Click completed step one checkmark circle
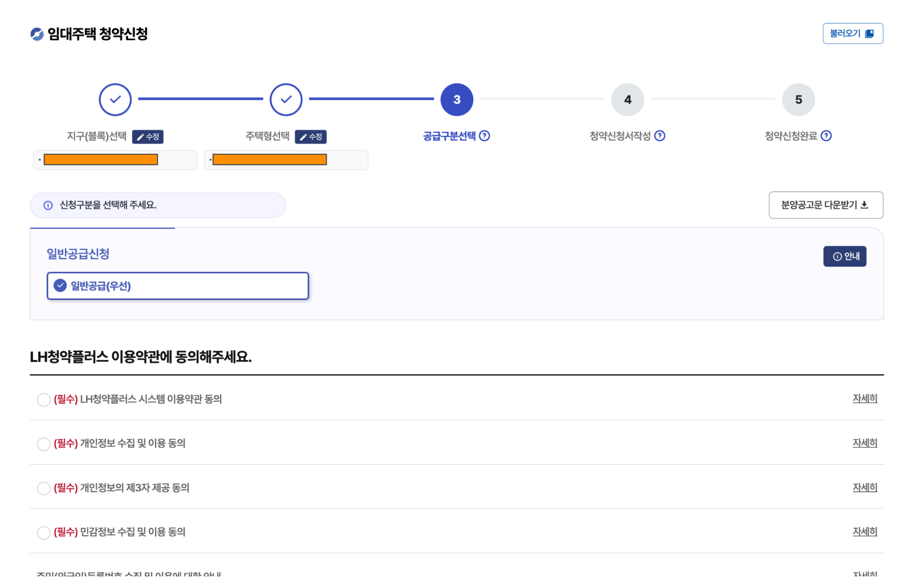Screen dimensions: 924x580 115,99
